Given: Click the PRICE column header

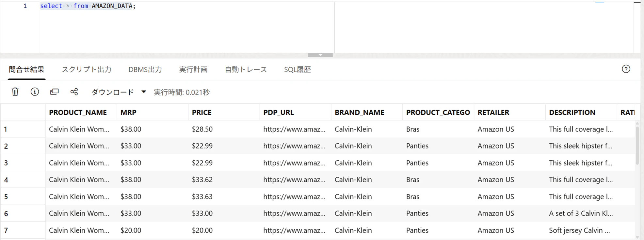Looking at the screenshot, I should (x=224, y=112).
